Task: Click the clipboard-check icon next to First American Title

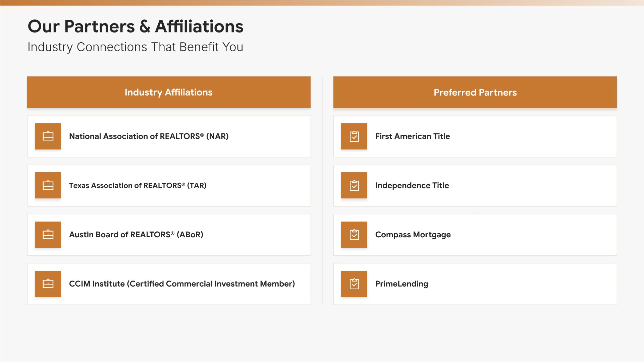Action: pos(354,136)
